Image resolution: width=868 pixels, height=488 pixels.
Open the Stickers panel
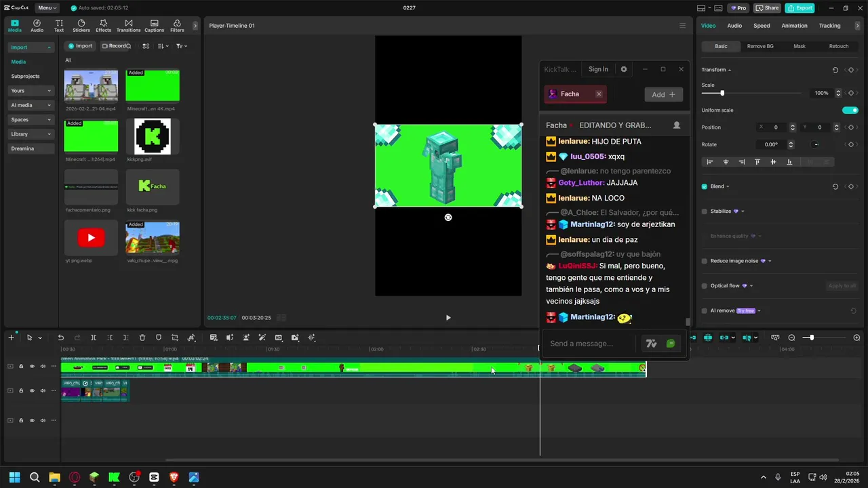[81, 26]
